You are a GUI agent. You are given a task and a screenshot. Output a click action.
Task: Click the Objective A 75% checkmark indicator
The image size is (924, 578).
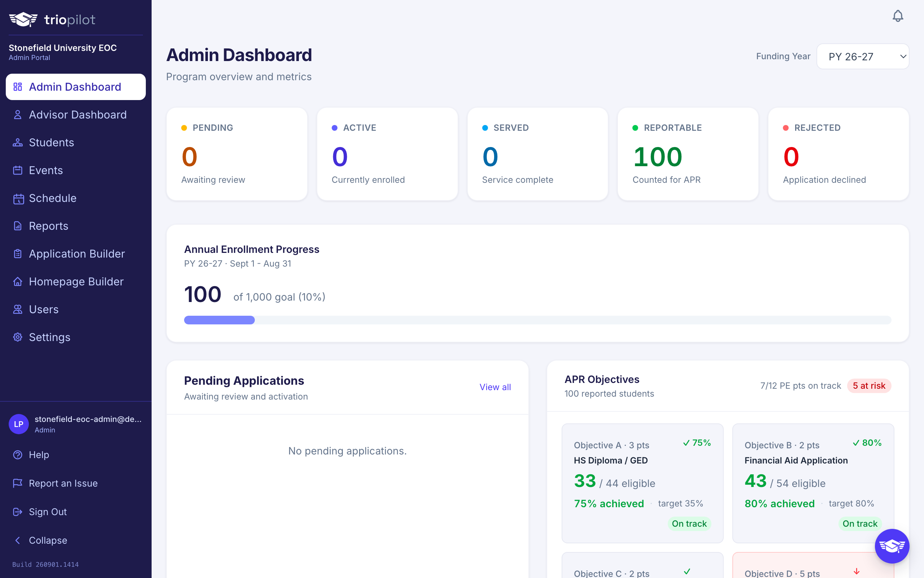coord(697,443)
